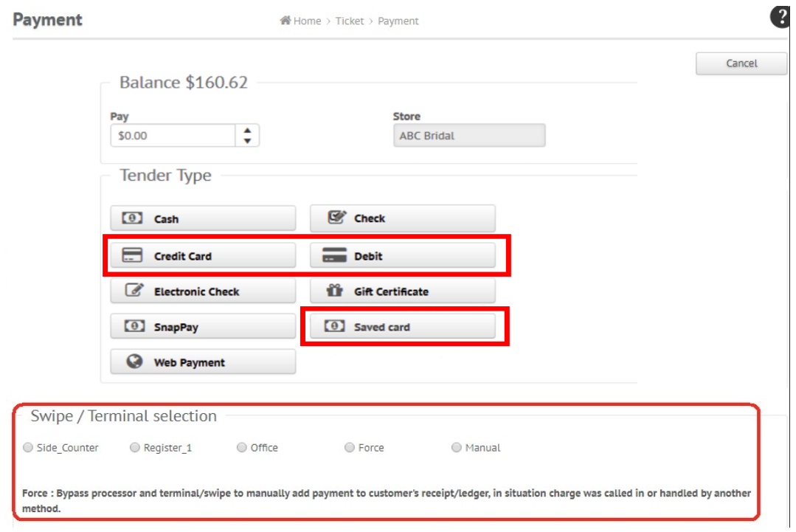796x532 pixels.
Task: Select the Manual swipe option
Action: (x=456, y=447)
